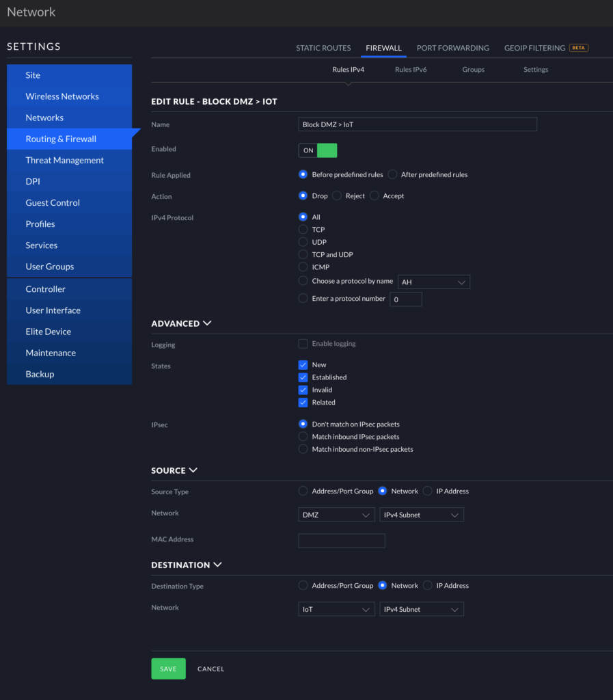Select TCP and UDP protocol
This screenshot has height=700, width=613.
[x=303, y=254]
